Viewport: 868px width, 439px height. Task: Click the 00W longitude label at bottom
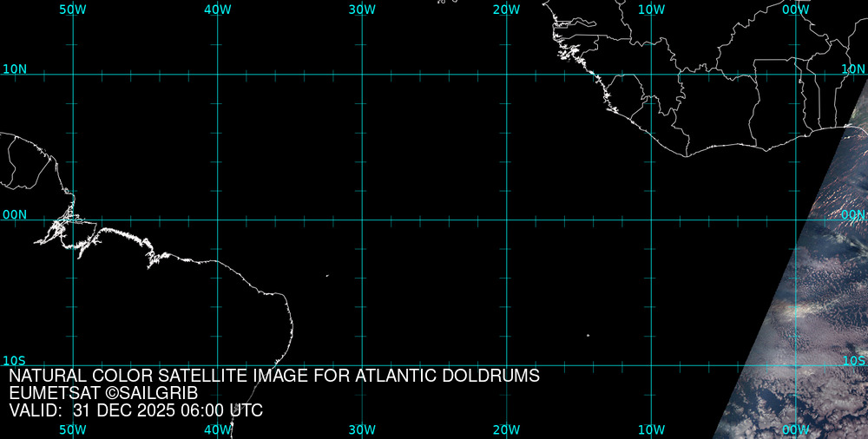coord(795,429)
